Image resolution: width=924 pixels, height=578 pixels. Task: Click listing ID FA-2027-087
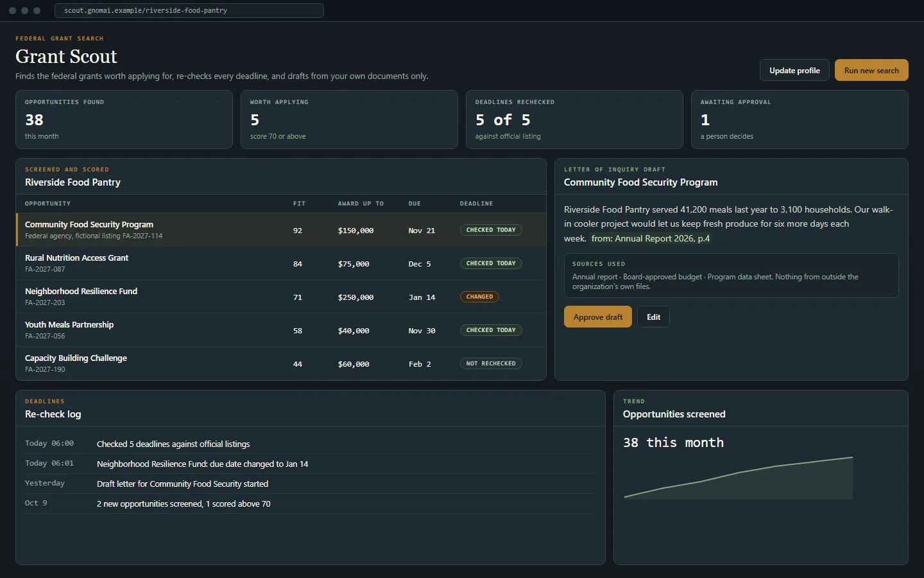click(45, 269)
